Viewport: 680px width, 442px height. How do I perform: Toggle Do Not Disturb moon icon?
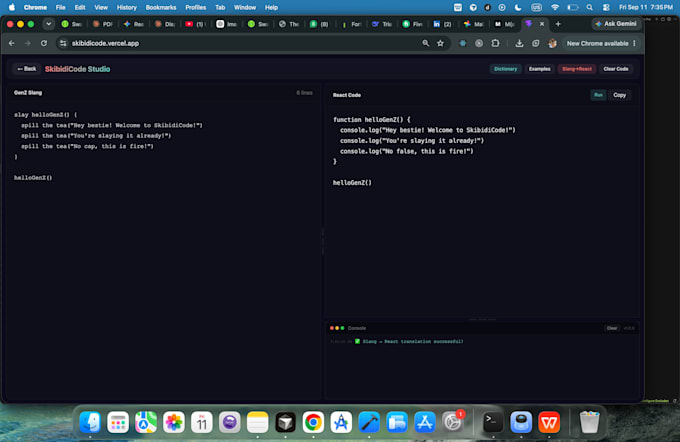[518, 7]
